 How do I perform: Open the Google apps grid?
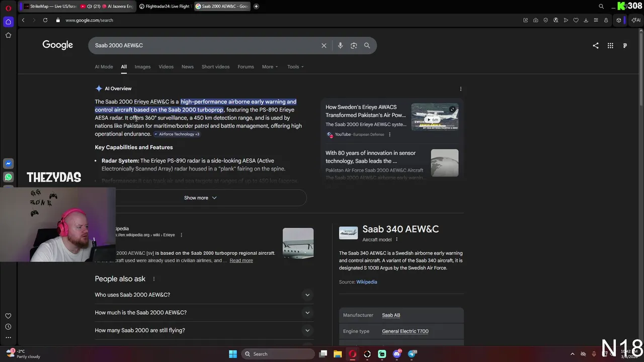[610, 45]
